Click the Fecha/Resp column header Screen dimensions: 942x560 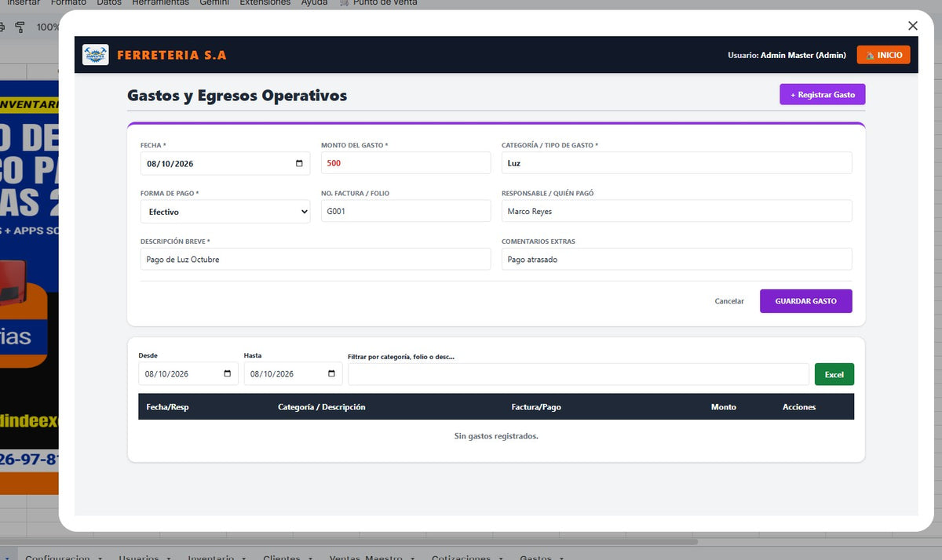[x=168, y=407]
